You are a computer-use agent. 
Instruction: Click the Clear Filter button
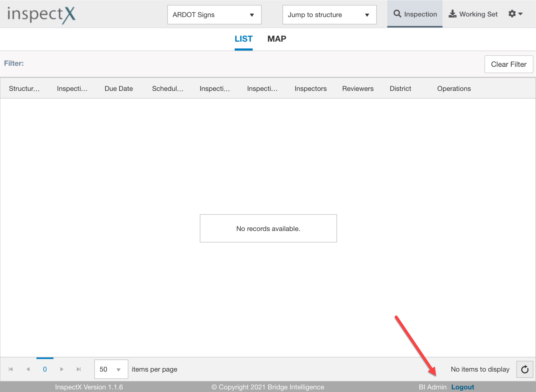pyautogui.click(x=509, y=64)
